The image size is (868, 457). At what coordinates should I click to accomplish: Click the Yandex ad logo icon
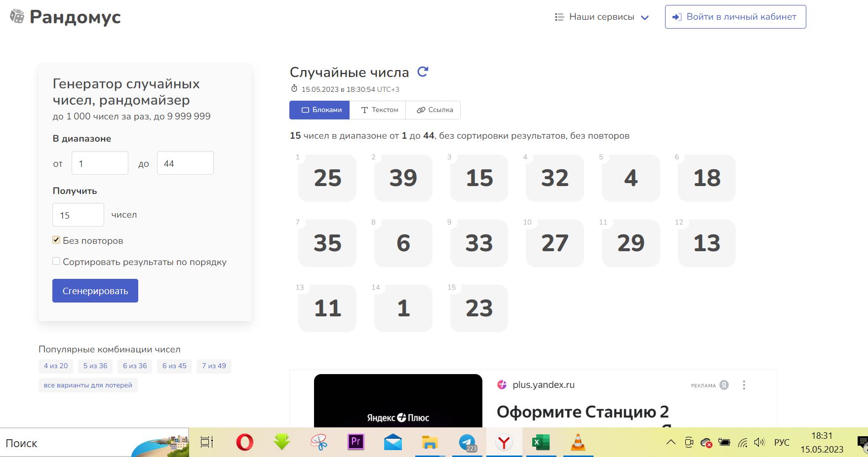point(724,385)
